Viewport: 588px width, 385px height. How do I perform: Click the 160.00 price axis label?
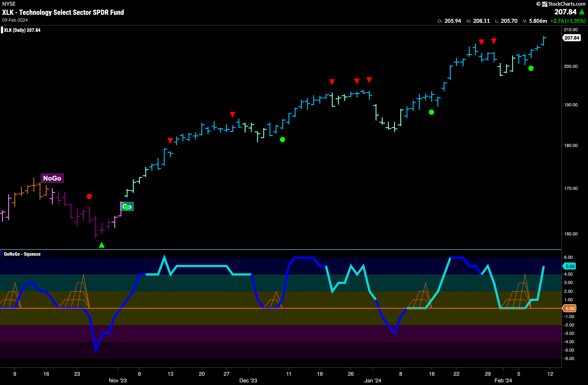click(x=571, y=234)
